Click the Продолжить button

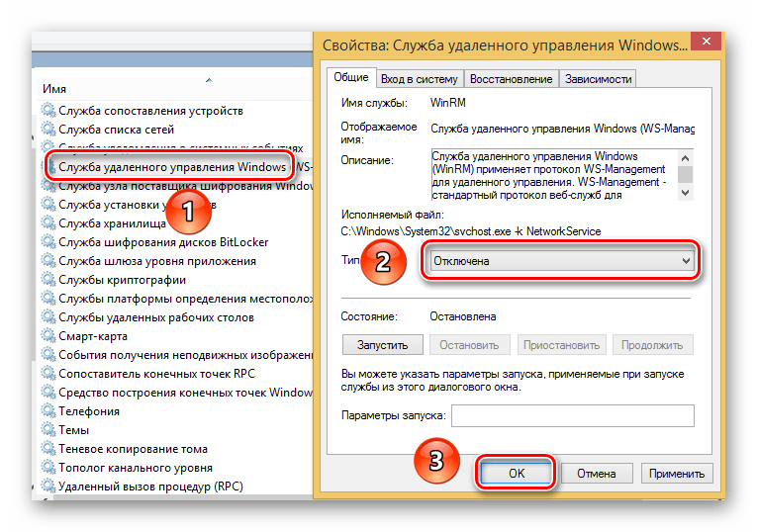[x=652, y=345]
